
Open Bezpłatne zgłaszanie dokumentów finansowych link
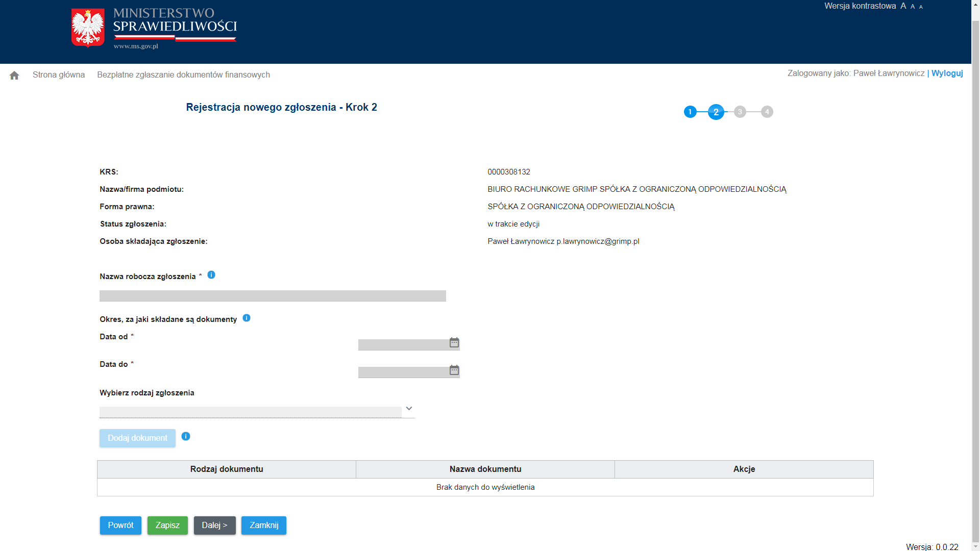184,75
